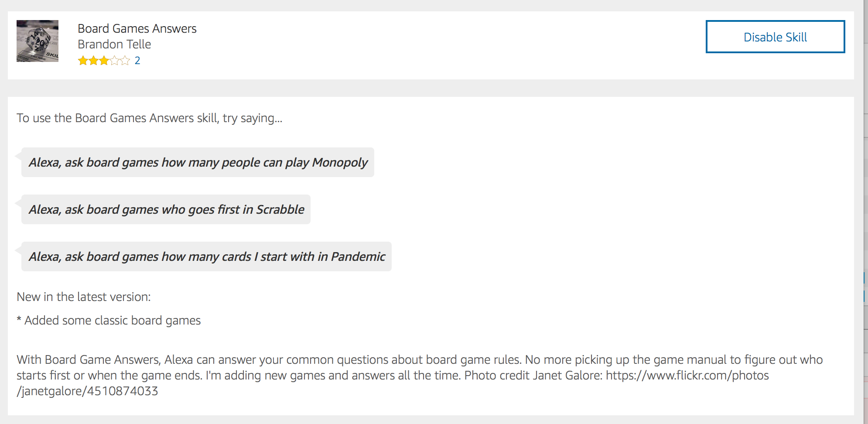This screenshot has height=424, width=868.
Task: Click the first yellow rating star
Action: pos(83,61)
